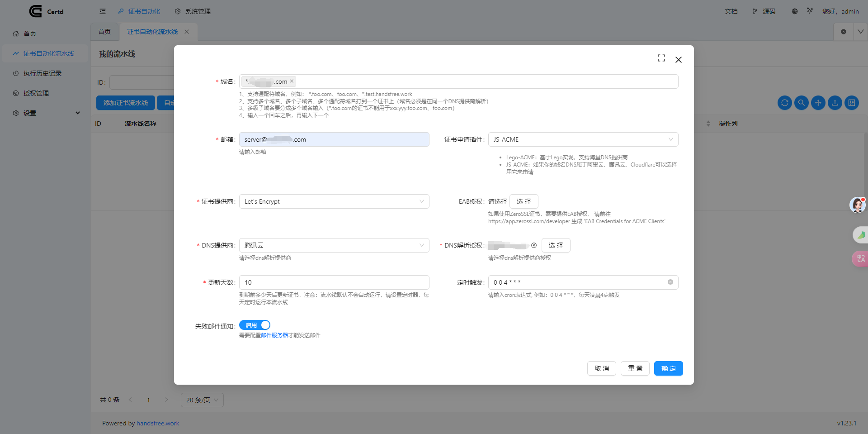The height and width of the screenshot is (434, 868).
Task: Click the export icon button
Action: tap(835, 103)
